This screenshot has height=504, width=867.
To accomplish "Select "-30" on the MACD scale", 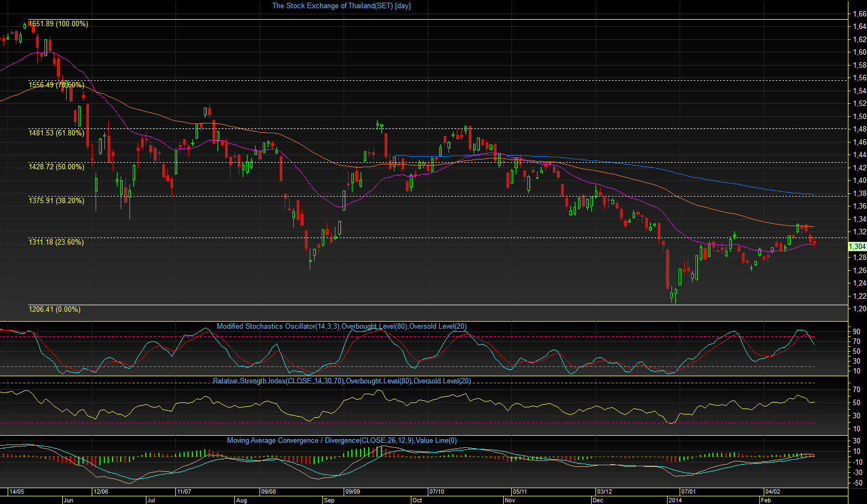I will tap(857, 473).
